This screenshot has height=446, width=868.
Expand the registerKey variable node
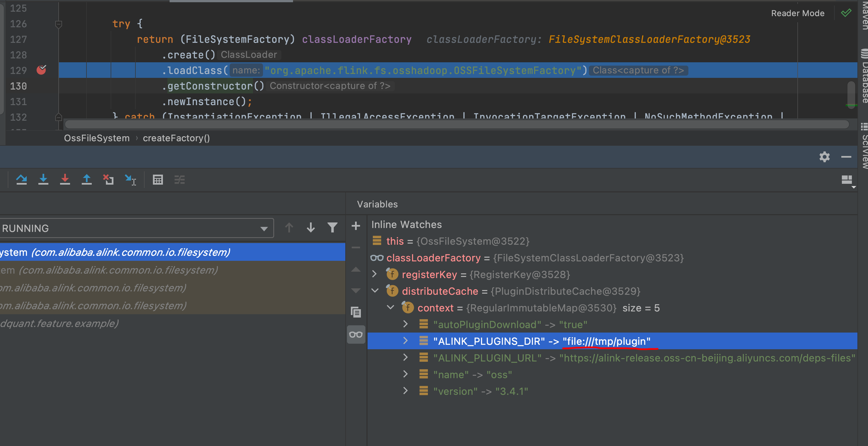[374, 274]
